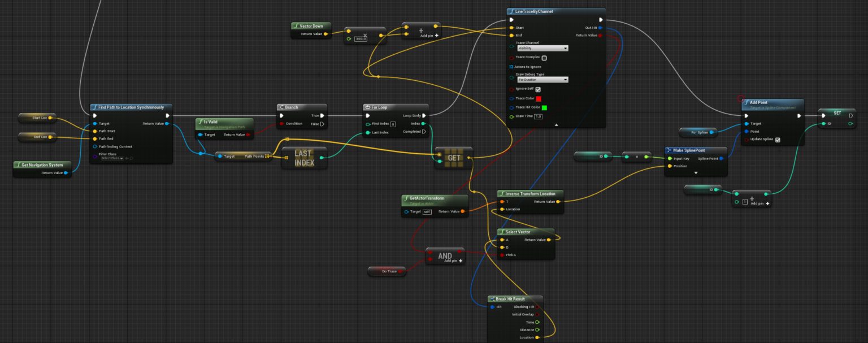
Task: Click the Out Hit output pin
Action: click(x=600, y=28)
